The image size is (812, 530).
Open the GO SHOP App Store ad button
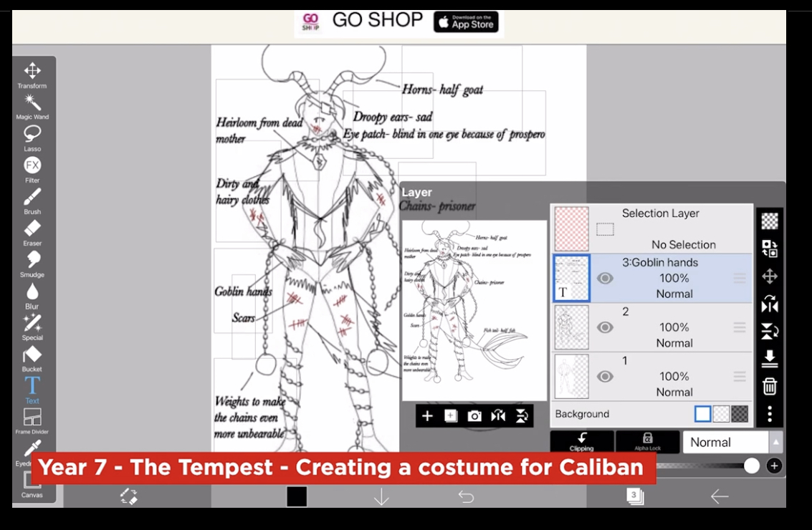point(466,21)
